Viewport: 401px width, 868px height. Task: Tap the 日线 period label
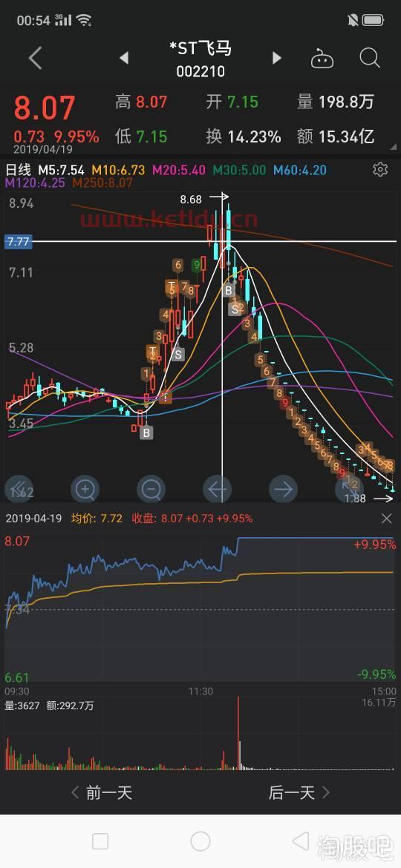pyautogui.click(x=19, y=170)
